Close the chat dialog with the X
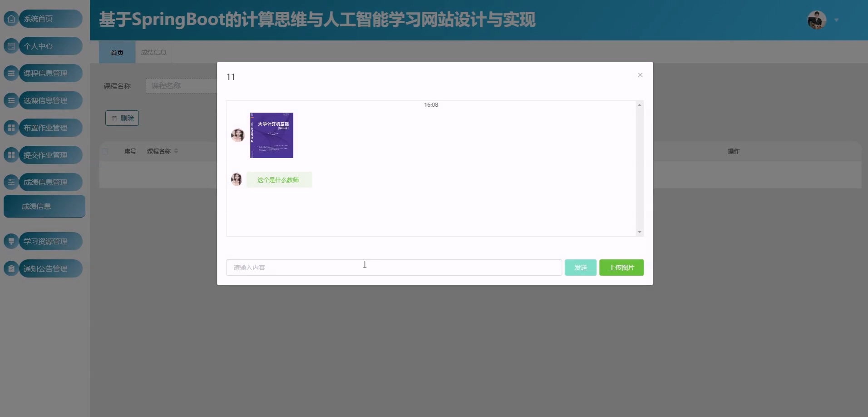 coord(640,75)
